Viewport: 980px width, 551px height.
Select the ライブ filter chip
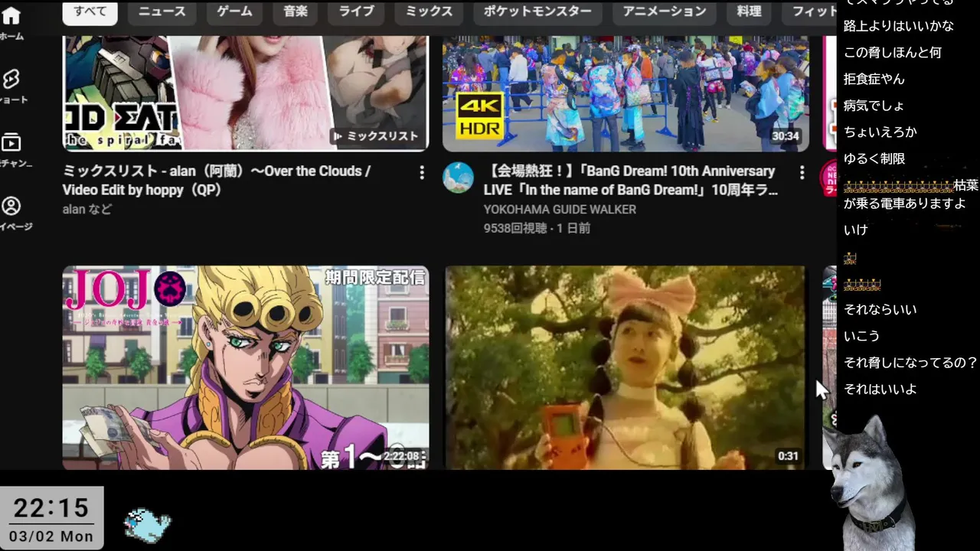coord(357,11)
